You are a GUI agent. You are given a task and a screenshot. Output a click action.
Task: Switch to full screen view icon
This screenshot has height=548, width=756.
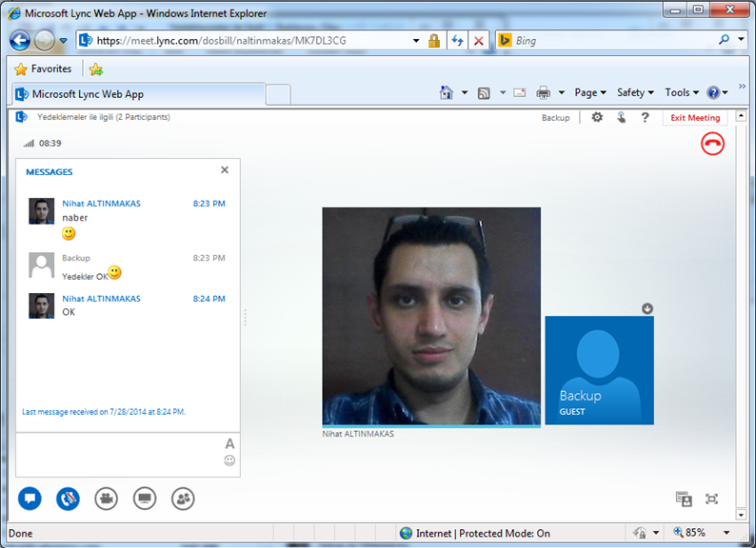[711, 499]
